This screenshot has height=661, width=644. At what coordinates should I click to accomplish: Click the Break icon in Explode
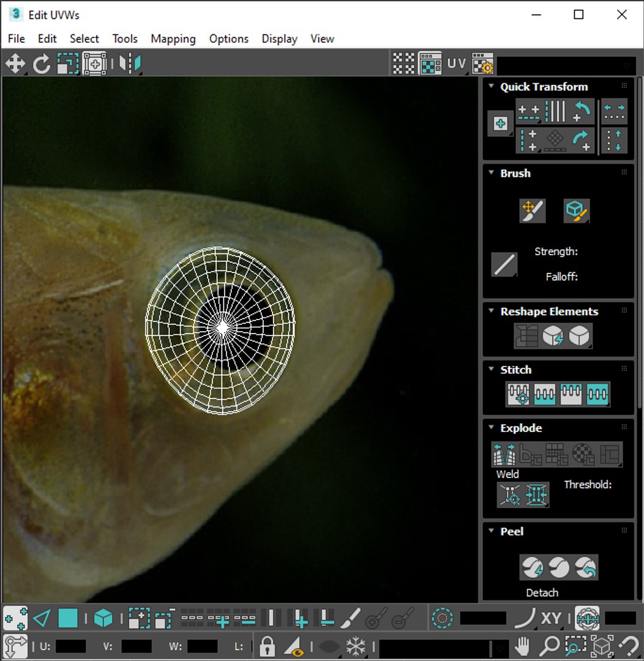[504, 454]
